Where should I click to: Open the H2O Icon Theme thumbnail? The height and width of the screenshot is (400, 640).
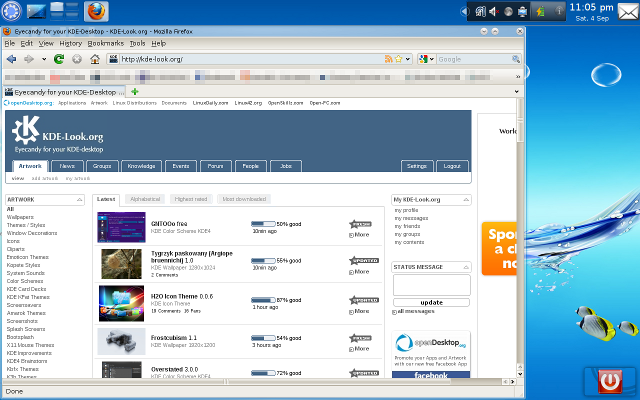point(121,303)
